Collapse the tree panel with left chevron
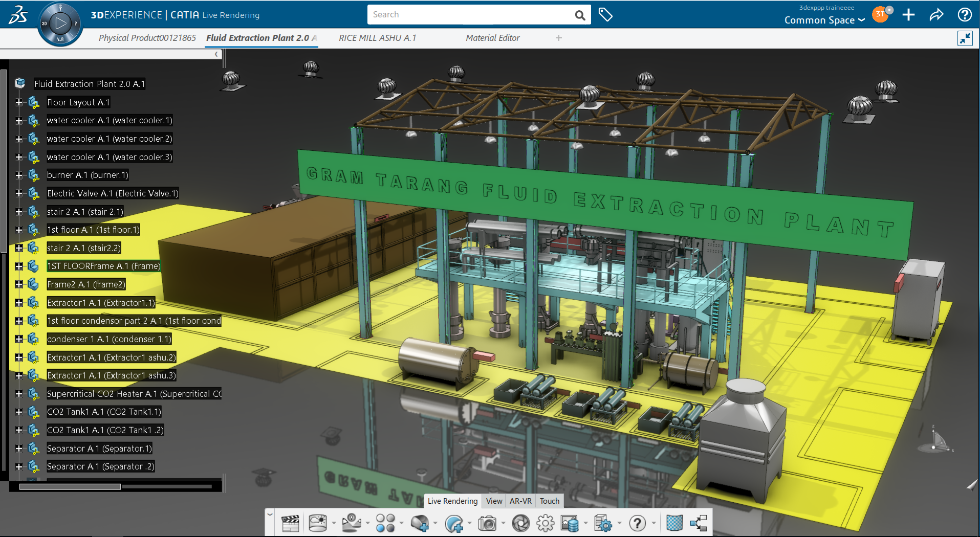 click(216, 54)
